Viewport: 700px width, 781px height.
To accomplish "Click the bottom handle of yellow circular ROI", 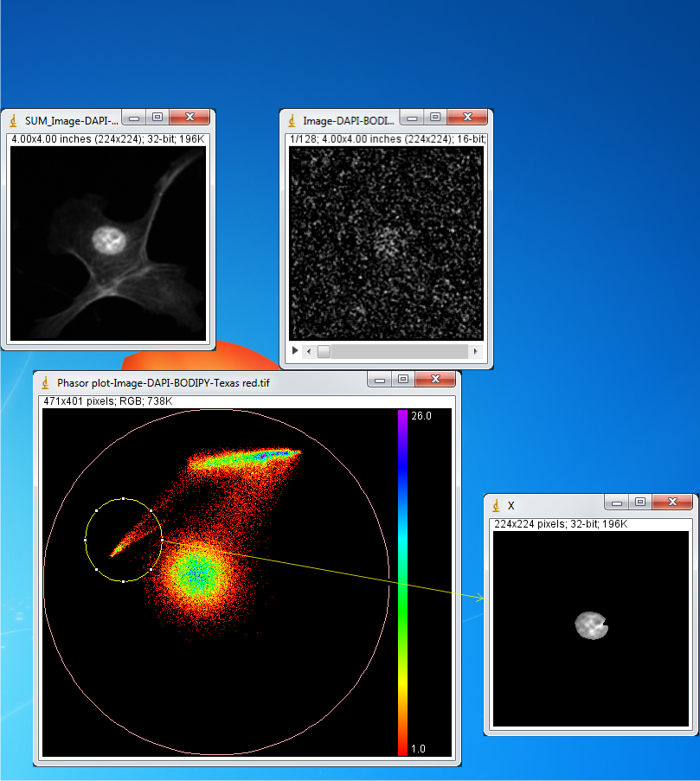I will (x=124, y=581).
